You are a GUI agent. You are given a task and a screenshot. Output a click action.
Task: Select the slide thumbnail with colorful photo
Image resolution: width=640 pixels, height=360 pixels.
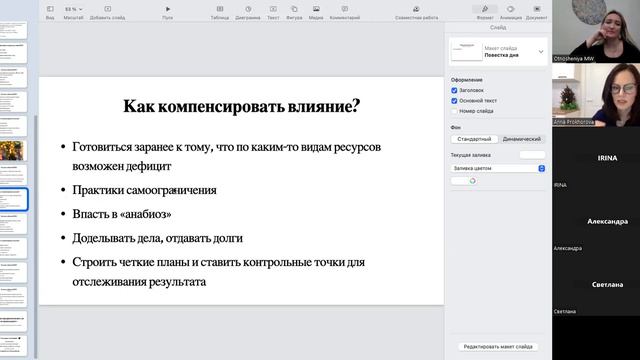tap(12, 151)
